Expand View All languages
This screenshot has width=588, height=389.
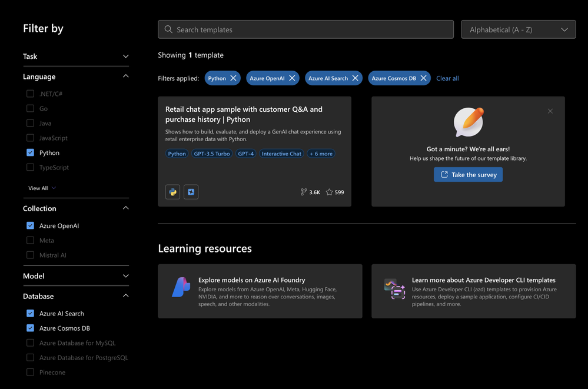click(42, 188)
